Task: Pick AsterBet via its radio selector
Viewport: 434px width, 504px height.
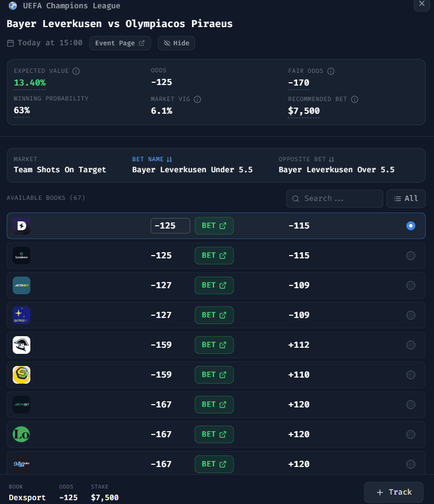Action: [x=410, y=285]
